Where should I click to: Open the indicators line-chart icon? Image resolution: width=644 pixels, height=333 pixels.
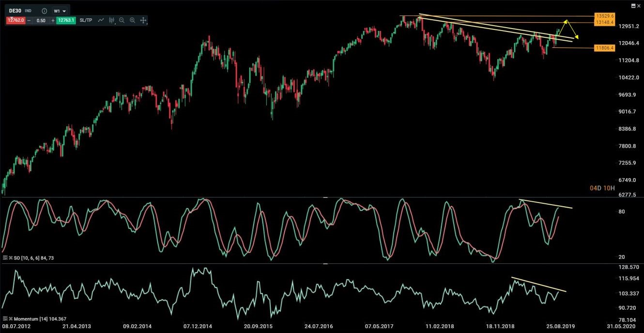click(101, 20)
